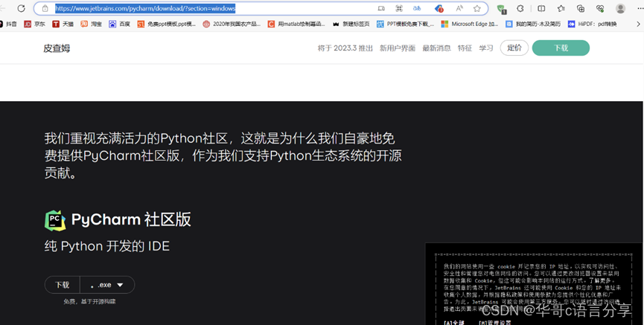
Task: Click the 皮查姆 site logo text
Action: click(x=57, y=48)
